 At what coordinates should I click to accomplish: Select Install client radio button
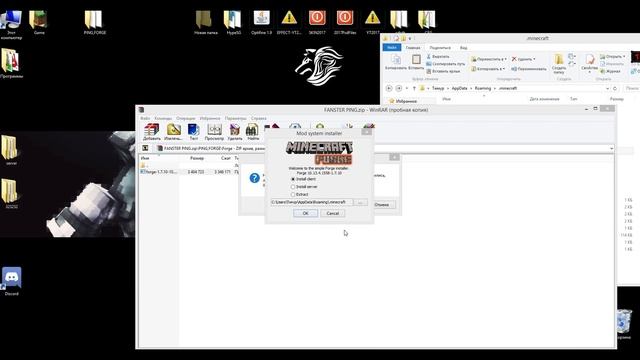coord(293,179)
